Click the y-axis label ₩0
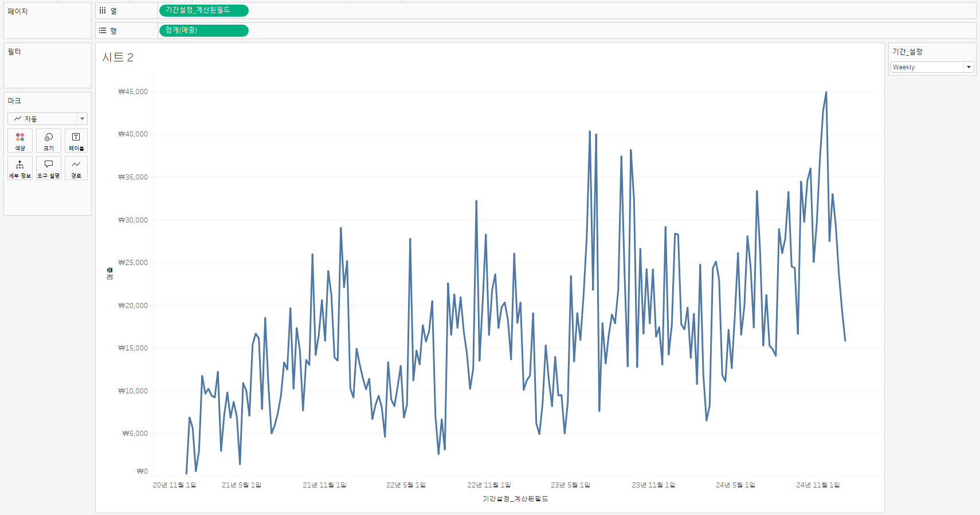 [x=142, y=471]
